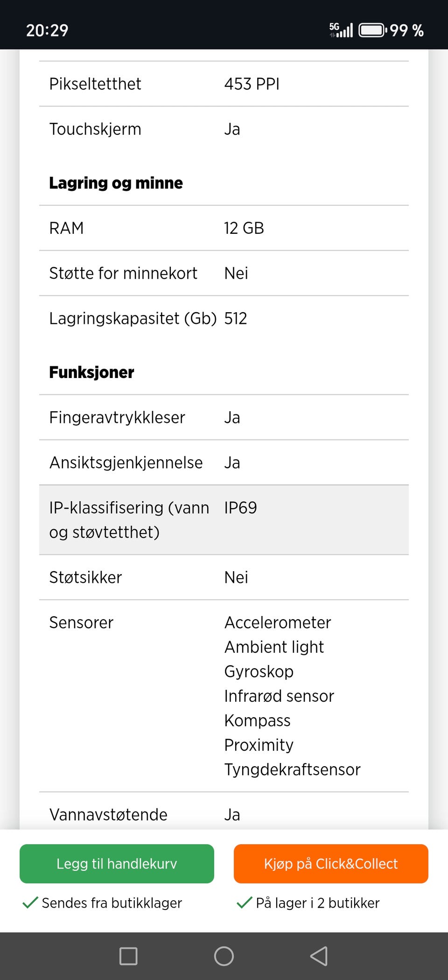Screen dimensions: 448x980
Task: Tap the Lagring og minne section heading
Action: point(116,183)
